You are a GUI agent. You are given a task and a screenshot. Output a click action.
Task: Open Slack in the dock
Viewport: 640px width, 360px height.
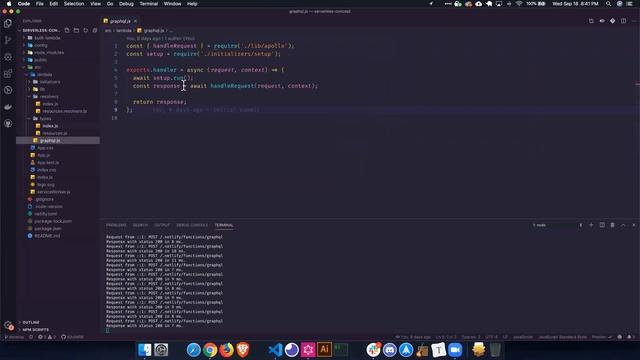(x=373, y=350)
